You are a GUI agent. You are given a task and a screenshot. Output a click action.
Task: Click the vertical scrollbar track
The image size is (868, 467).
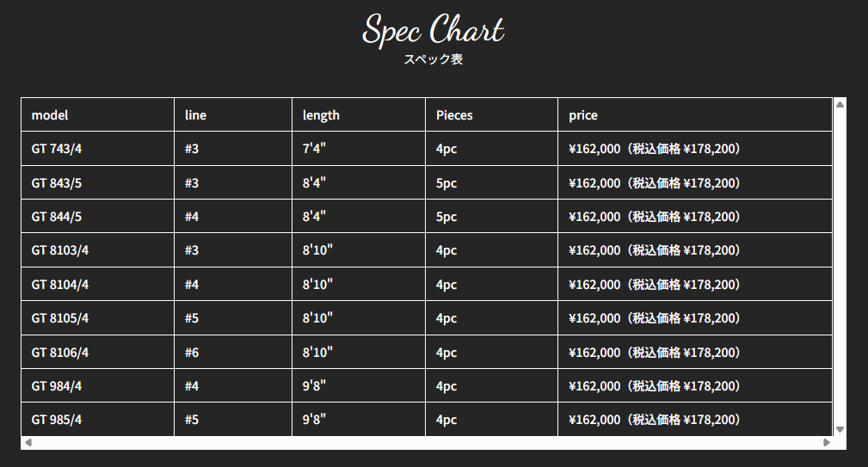pos(840,267)
